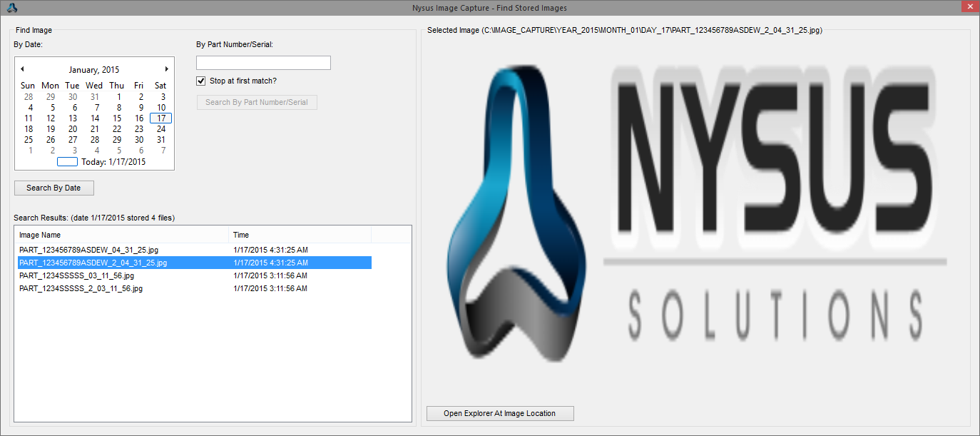
Task: Click 'Today: 1/17/2015' in calendar footer
Action: tap(113, 162)
